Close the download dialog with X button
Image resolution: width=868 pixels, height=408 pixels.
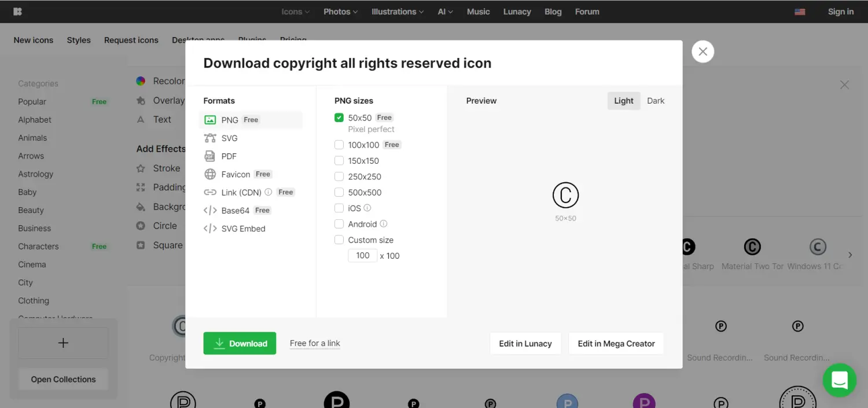click(x=703, y=52)
